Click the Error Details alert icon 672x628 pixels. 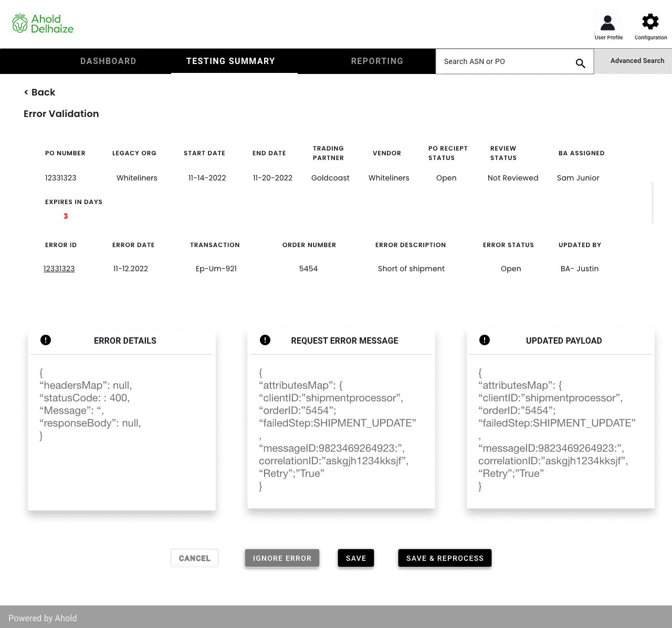pos(46,340)
